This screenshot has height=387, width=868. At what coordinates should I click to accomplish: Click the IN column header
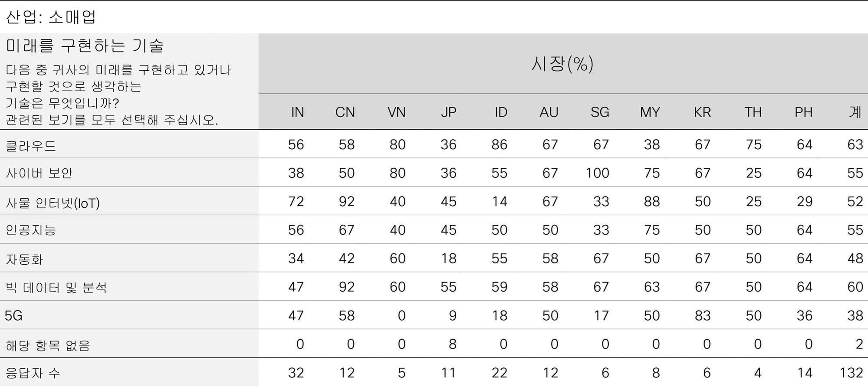tap(297, 112)
